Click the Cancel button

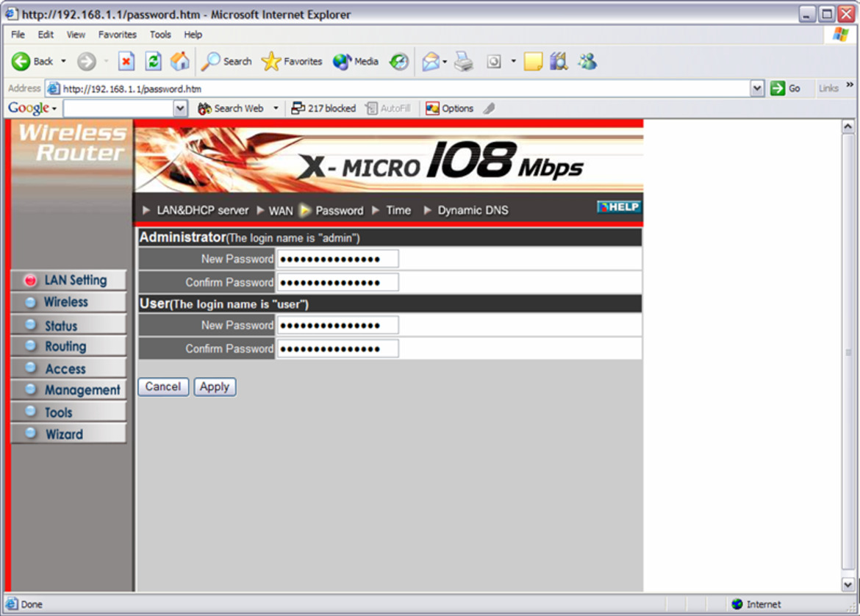163,387
